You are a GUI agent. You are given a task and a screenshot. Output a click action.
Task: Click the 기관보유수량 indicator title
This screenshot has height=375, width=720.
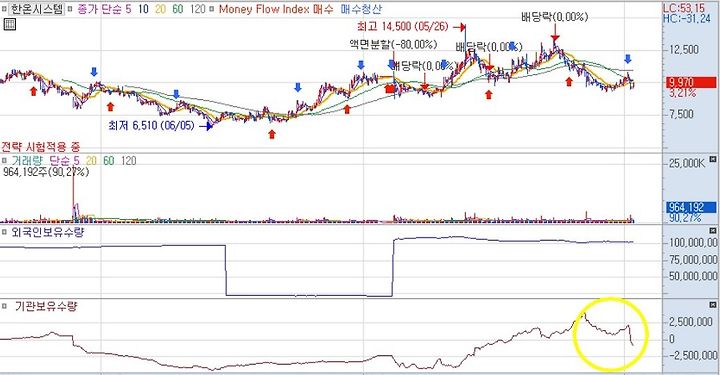point(46,306)
